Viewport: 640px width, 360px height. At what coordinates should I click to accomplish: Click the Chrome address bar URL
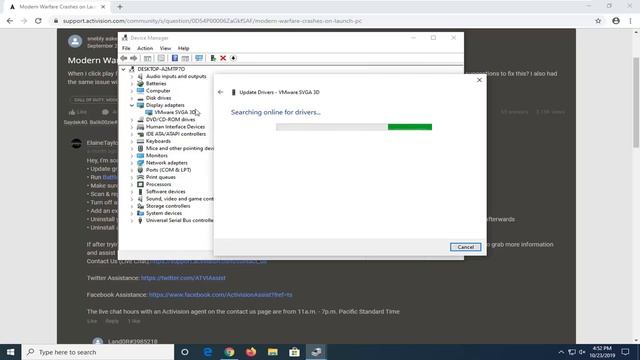click(x=212, y=21)
